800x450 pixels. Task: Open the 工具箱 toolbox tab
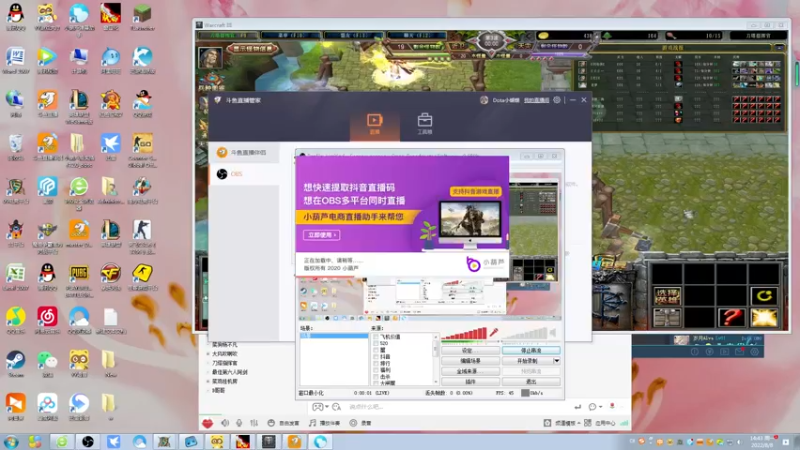pos(424,123)
